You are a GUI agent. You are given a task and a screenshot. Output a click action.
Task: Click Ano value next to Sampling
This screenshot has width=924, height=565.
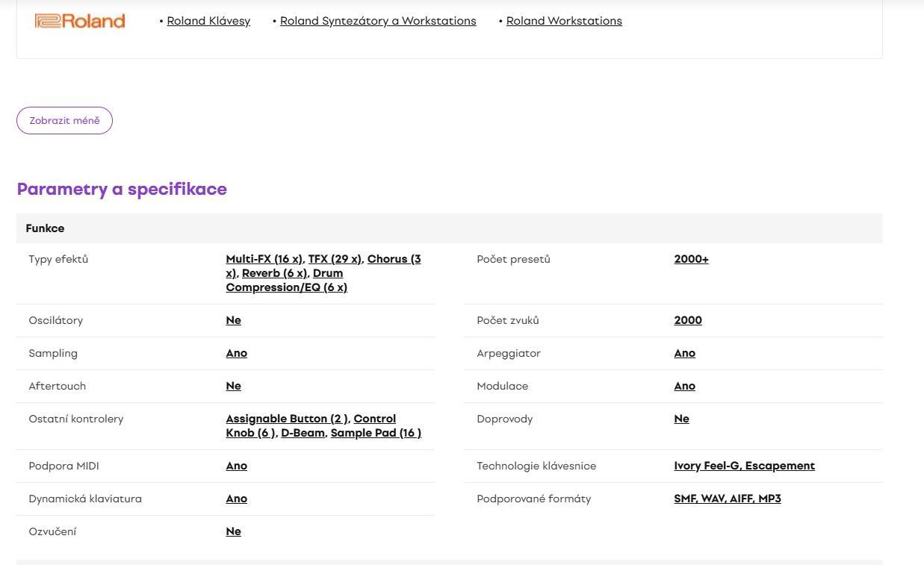coord(236,353)
